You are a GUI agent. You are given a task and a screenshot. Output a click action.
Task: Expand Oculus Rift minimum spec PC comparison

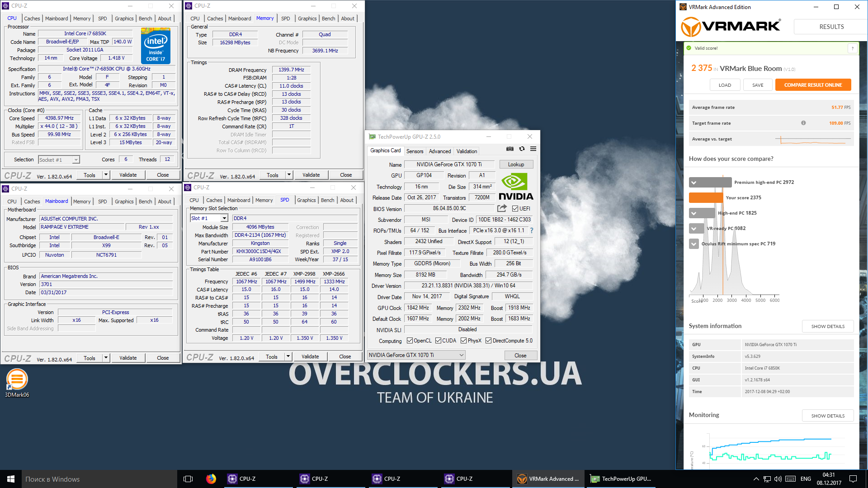tap(693, 244)
